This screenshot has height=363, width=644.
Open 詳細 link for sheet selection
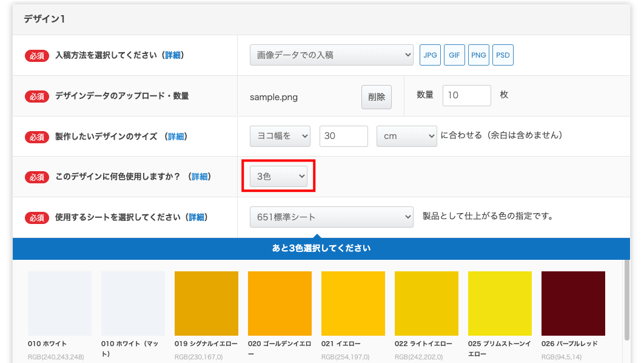point(196,217)
